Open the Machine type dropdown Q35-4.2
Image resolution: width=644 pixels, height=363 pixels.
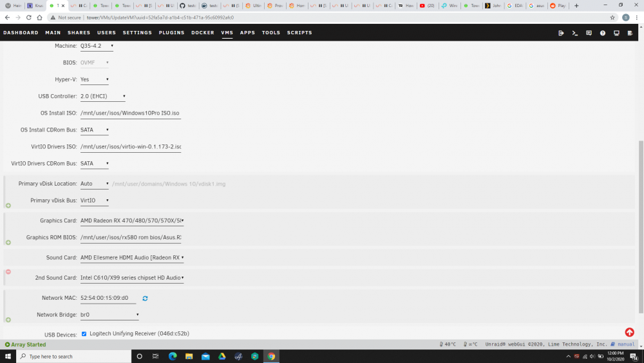[97, 46]
